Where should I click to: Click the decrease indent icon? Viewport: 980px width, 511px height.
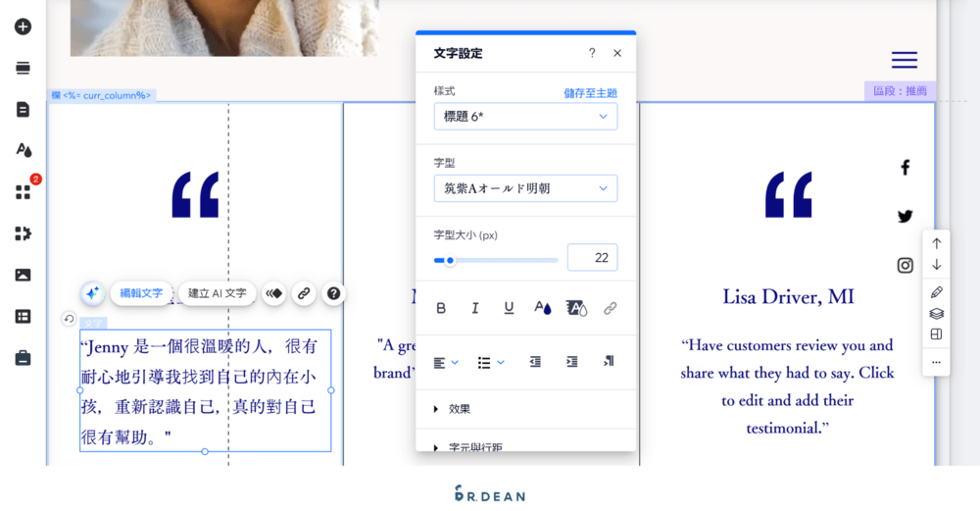535,362
